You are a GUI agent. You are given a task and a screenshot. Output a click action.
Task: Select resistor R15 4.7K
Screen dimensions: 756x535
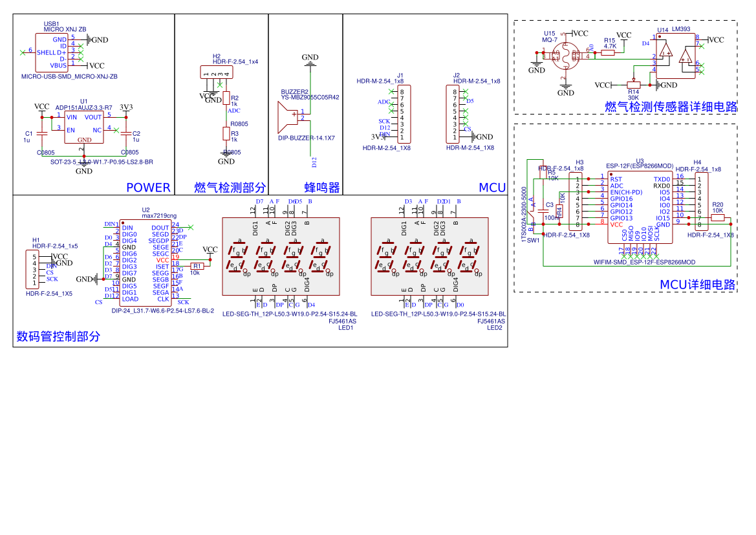click(x=608, y=53)
